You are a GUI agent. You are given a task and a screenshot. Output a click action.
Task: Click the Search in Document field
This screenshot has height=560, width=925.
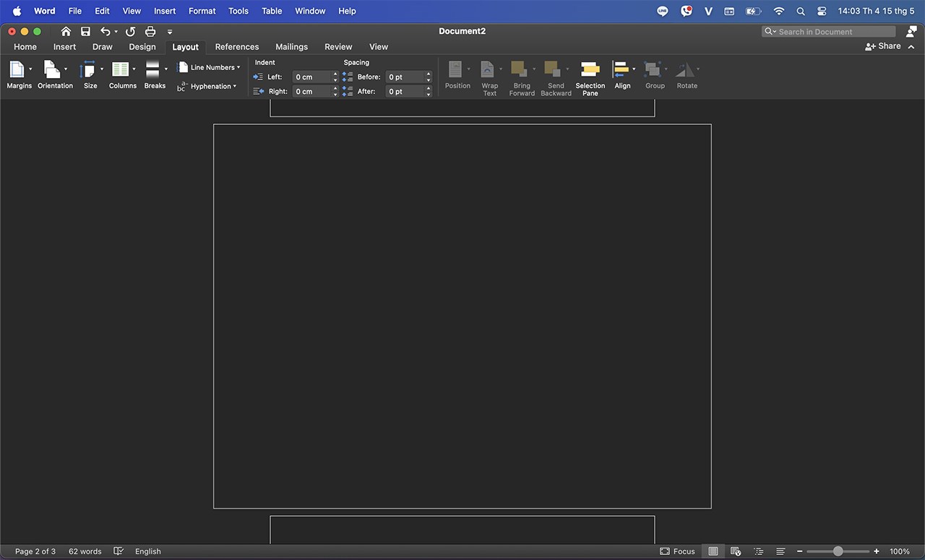tap(829, 32)
